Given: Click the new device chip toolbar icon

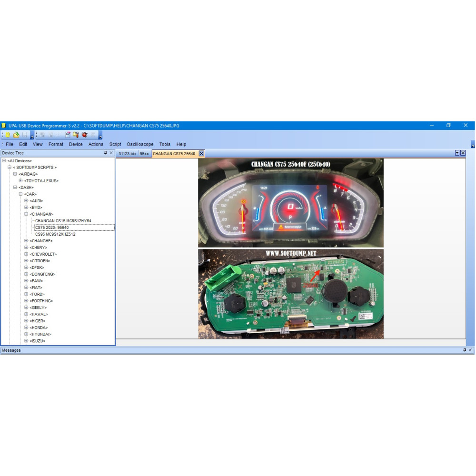Looking at the screenshot, I should 8,135.
